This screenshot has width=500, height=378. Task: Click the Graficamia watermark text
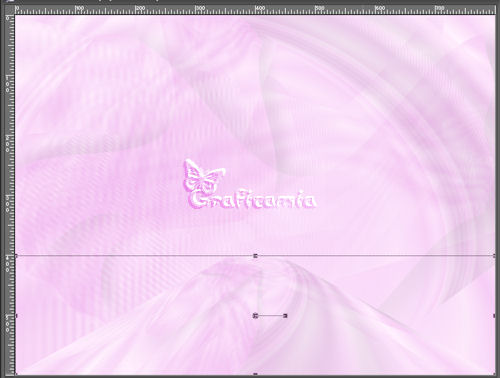(253, 200)
